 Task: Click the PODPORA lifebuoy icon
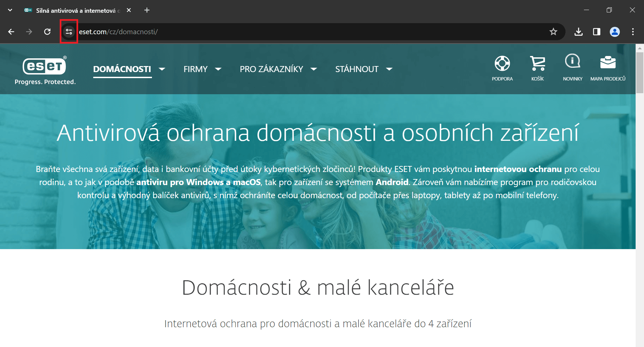(x=502, y=63)
